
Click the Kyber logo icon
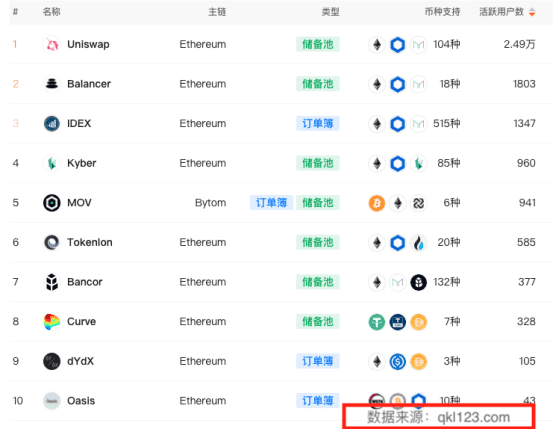[52, 163]
